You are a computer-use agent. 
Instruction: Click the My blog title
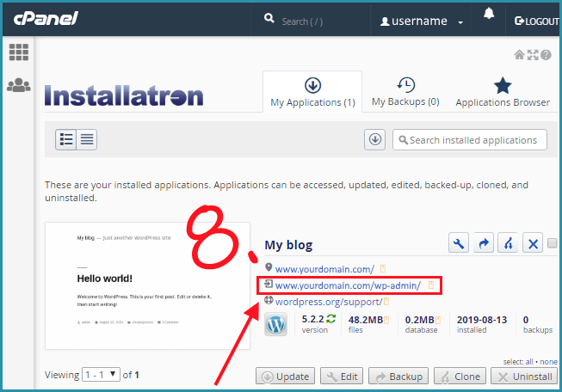point(288,245)
